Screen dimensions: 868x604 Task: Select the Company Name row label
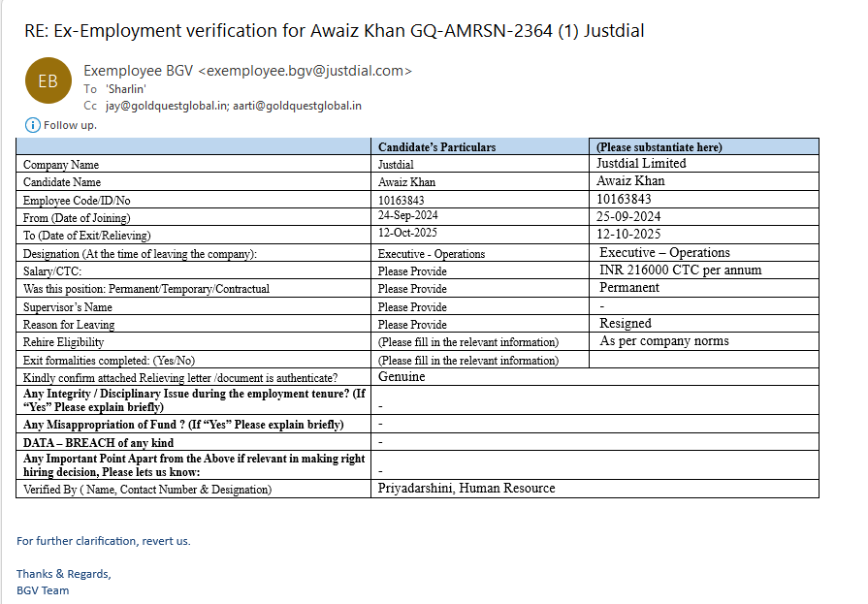coord(61,165)
